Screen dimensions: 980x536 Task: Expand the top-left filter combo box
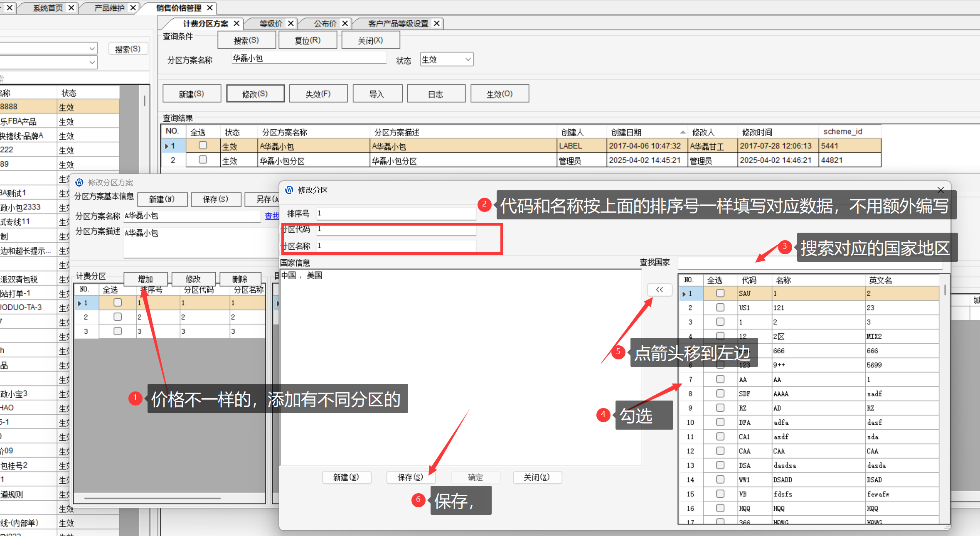(x=92, y=49)
